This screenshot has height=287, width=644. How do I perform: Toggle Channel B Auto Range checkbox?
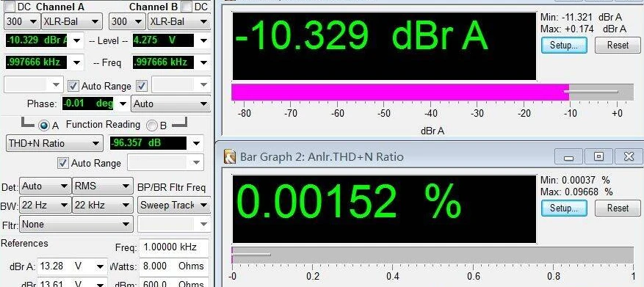(142, 86)
